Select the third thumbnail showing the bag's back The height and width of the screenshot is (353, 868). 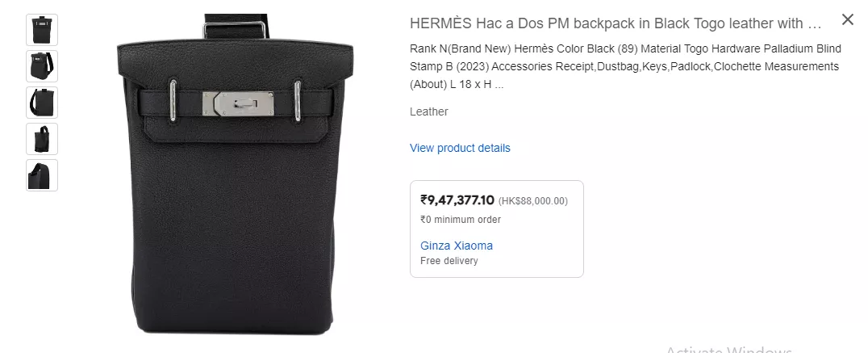click(41, 103)
